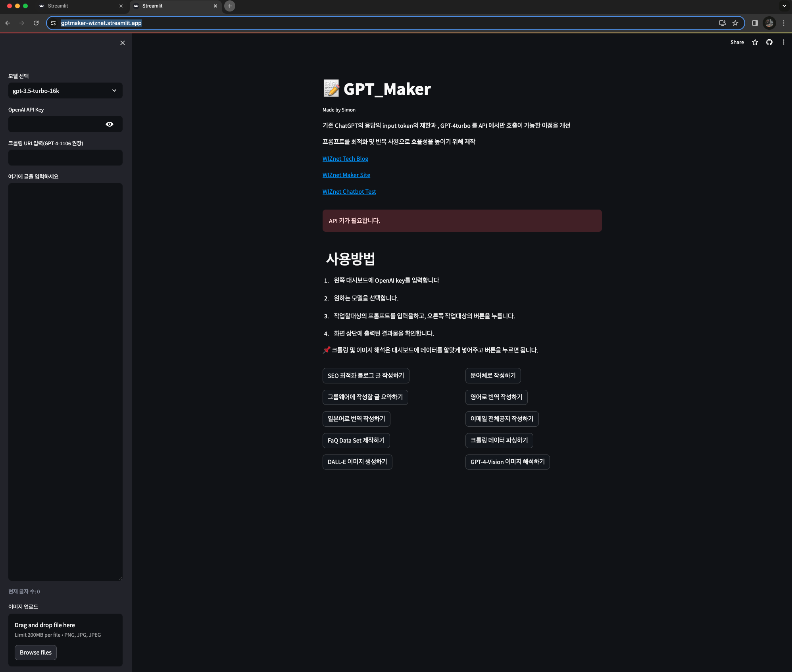Toggle API key visibility eye icon
Image resolution: width=792 pixels, height=672 pixels.
coord(110,124)
